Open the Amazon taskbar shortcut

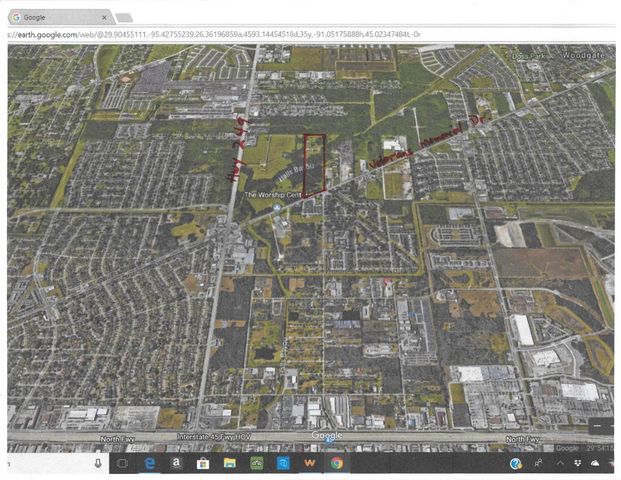coord(176,463)
